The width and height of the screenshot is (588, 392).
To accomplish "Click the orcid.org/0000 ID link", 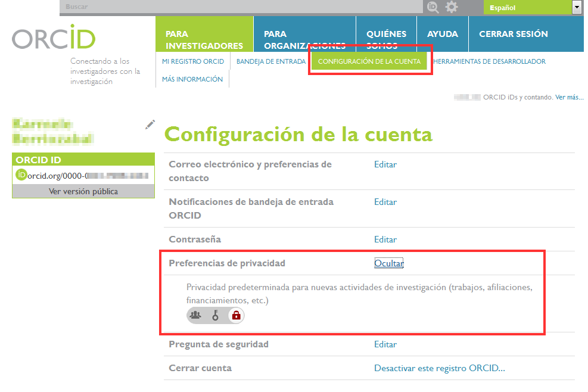I will (88, 176).
